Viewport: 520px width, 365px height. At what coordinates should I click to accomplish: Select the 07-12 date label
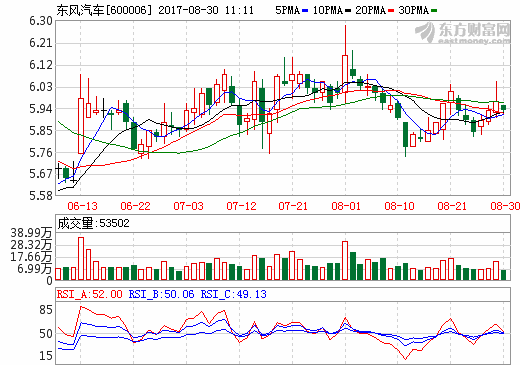click(241, 206)
